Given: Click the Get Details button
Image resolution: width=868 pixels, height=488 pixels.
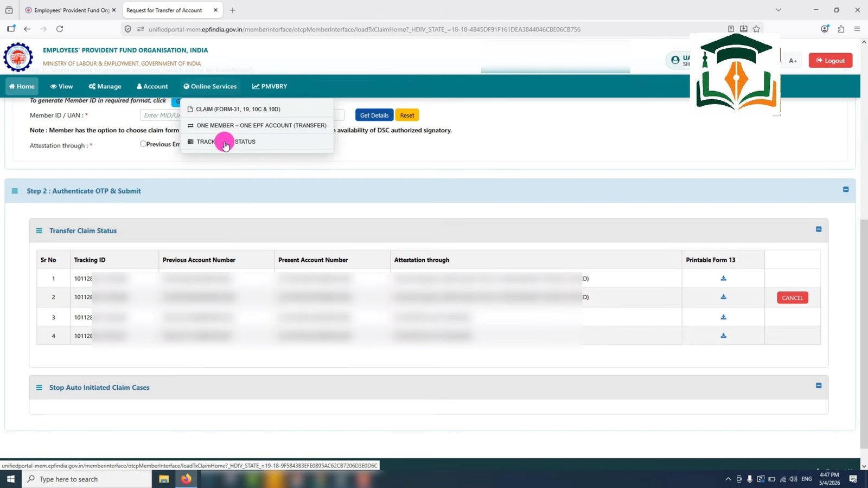Looking at the screenshot, I should (x=374, y=115).
